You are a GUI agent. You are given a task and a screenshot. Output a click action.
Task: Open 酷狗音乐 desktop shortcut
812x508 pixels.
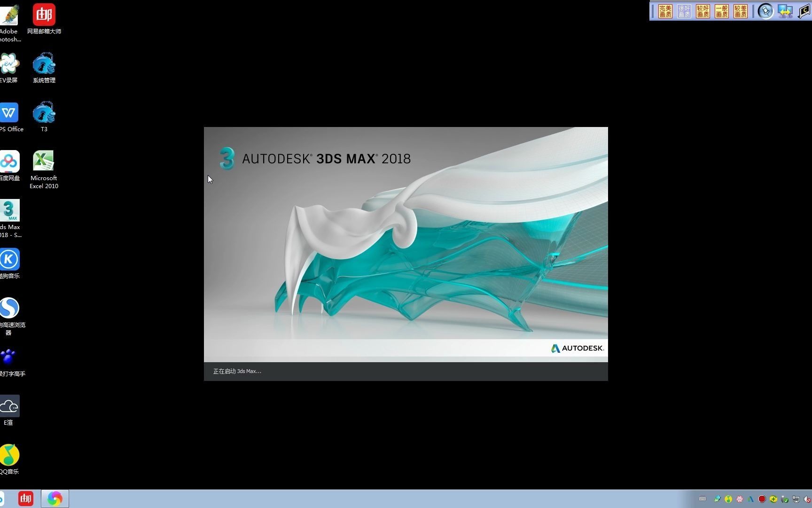pos(9,264)
